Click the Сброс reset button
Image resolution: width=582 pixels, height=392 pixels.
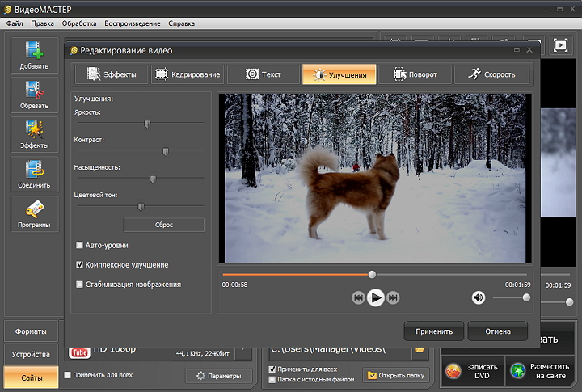163,225
